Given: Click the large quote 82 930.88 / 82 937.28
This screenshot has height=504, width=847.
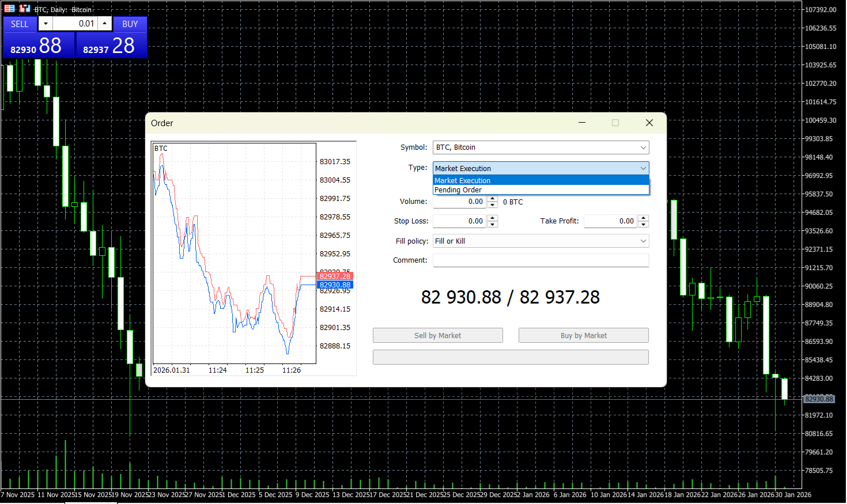Looking at the screenshot, I should (x=511, y=297).
